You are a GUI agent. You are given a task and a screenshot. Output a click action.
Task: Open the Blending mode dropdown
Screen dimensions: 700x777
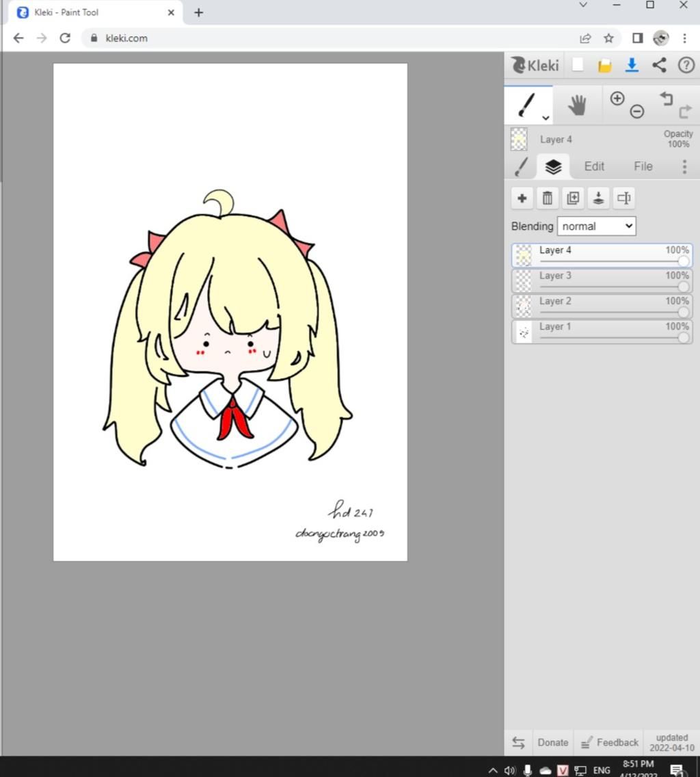point(597,226)
